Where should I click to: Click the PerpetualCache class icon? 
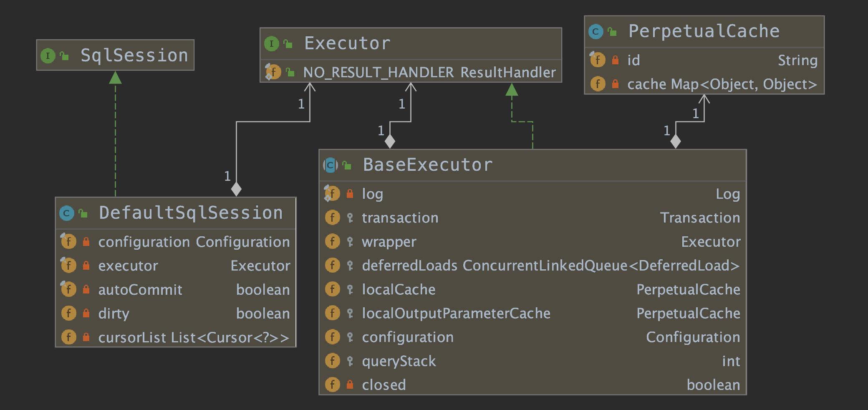(595, 31)
